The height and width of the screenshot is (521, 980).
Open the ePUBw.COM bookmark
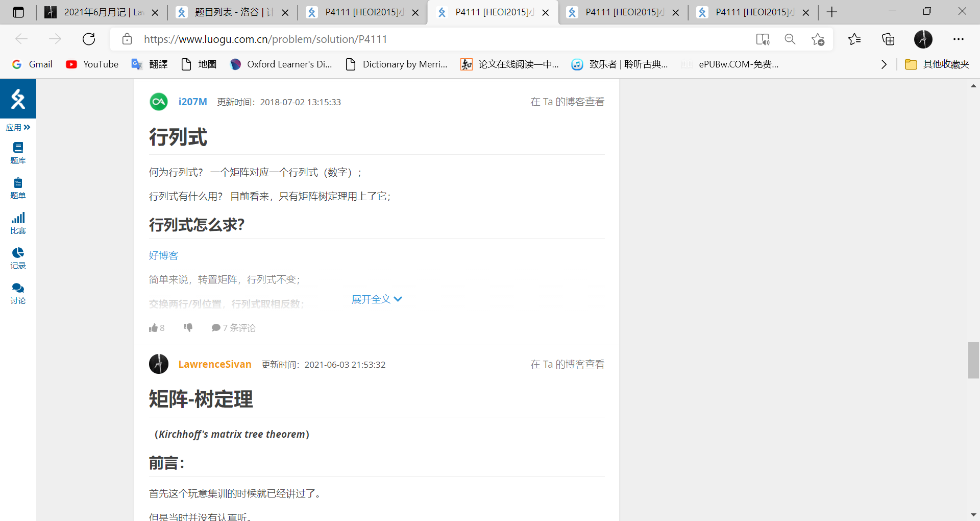point(730,64)
